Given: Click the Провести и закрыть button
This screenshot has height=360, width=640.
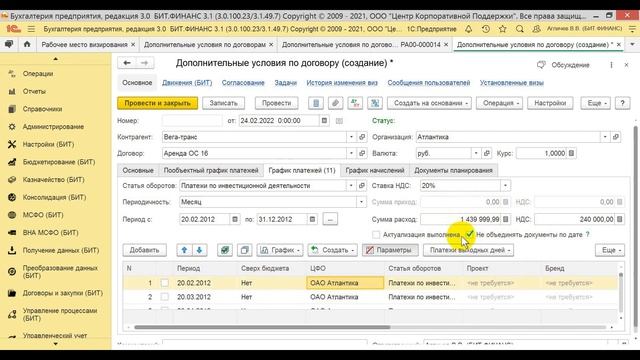Looking at the screenshot, I should [158, 103].
